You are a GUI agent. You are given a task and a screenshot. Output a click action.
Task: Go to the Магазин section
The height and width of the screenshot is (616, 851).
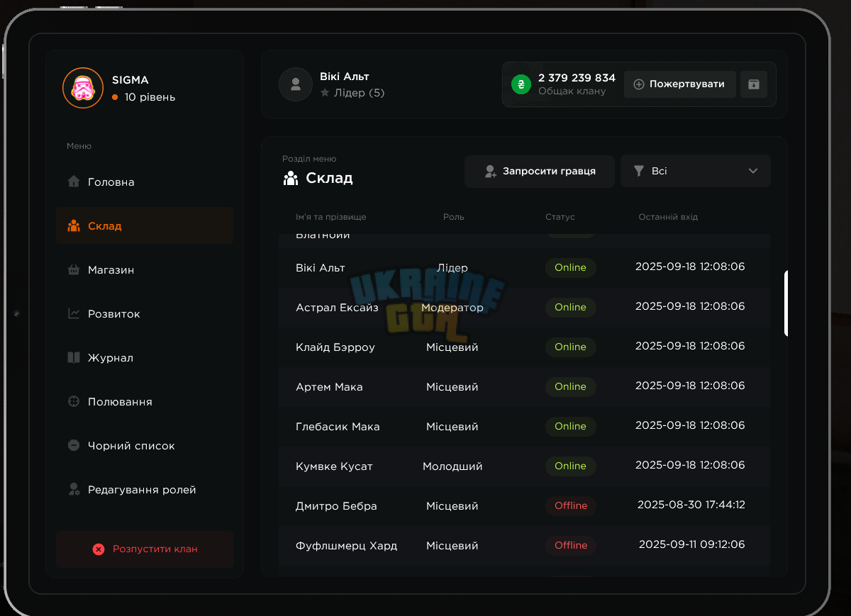(x=145, y=269)
